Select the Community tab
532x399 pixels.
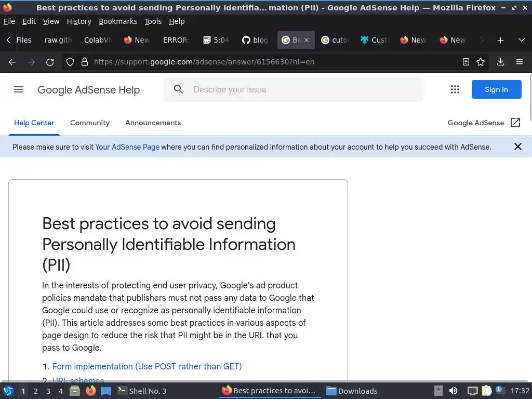tap(90, 123)
